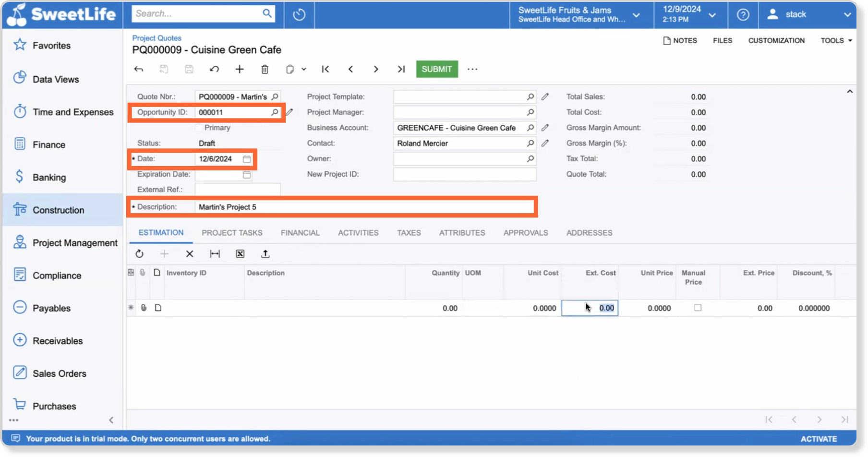The width and height of the screenshot is (868, 457).
Task: Open the Customization menu
Action: (776, 41)
